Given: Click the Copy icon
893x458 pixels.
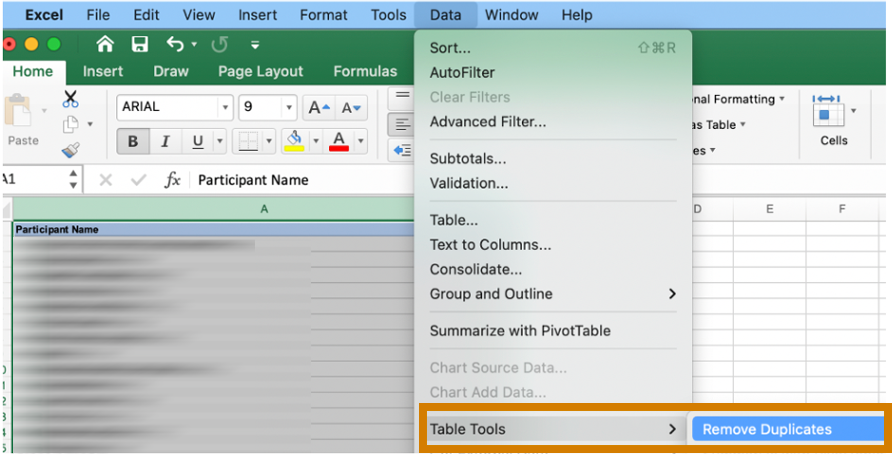Looking at the screenshot, I should pos(71,124).
